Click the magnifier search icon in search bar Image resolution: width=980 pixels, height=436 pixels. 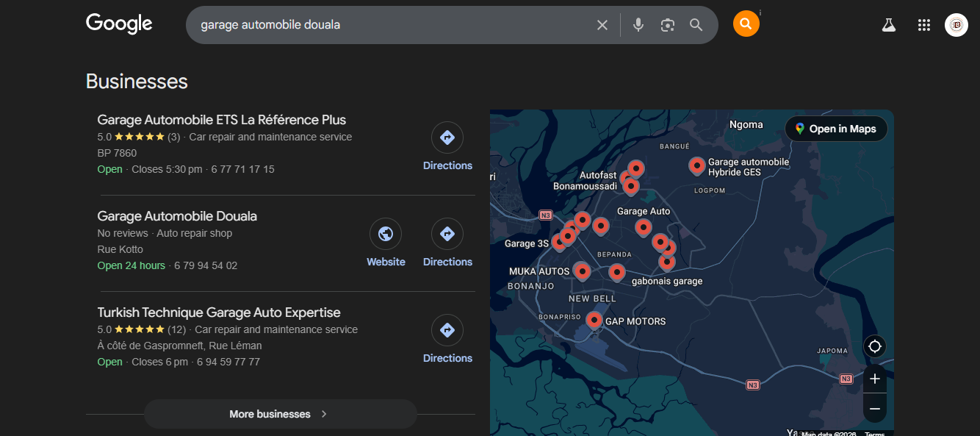point(696,25)
